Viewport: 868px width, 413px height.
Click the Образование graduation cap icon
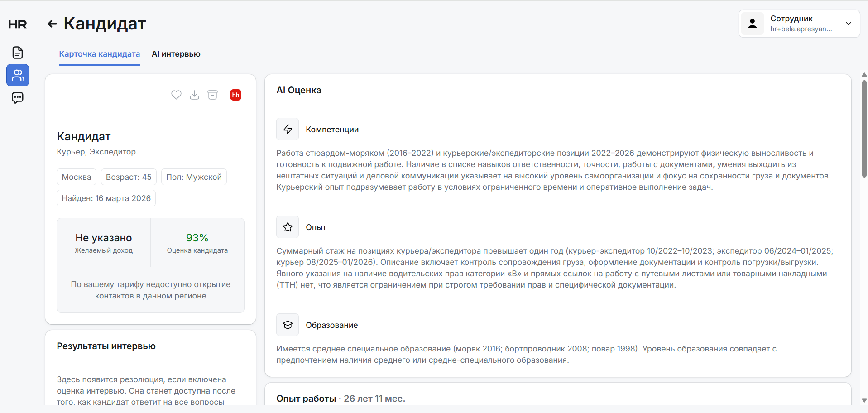(288, 325)
